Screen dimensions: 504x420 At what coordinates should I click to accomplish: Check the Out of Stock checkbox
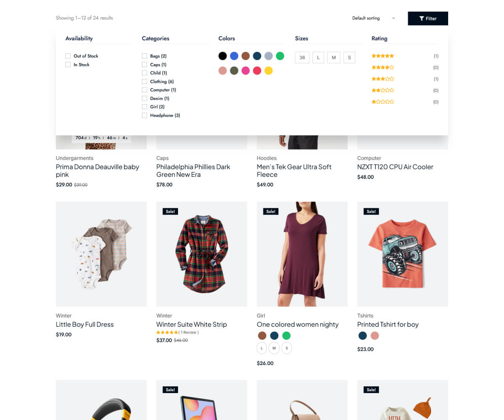[68, 56]
